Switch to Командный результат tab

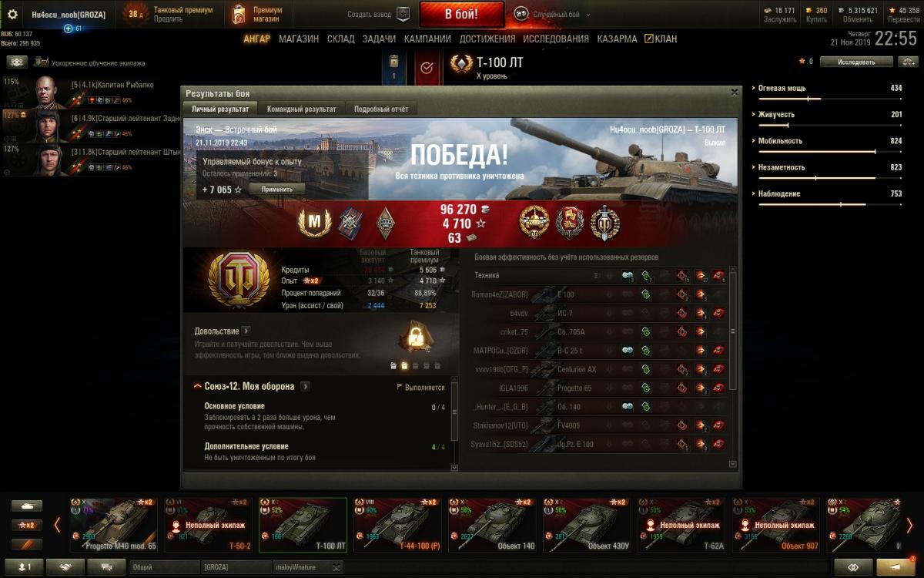point(301,109)
